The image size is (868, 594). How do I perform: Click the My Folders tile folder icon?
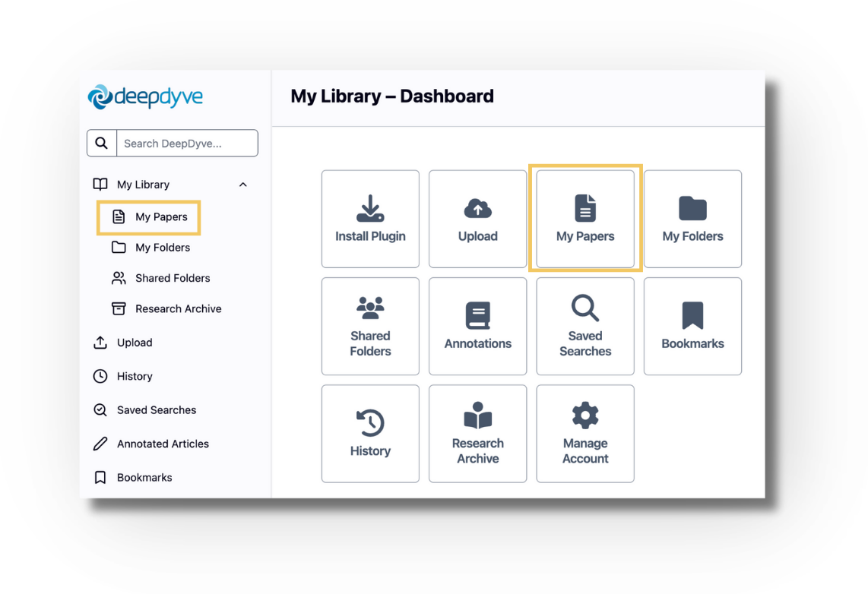coord(692,208)
